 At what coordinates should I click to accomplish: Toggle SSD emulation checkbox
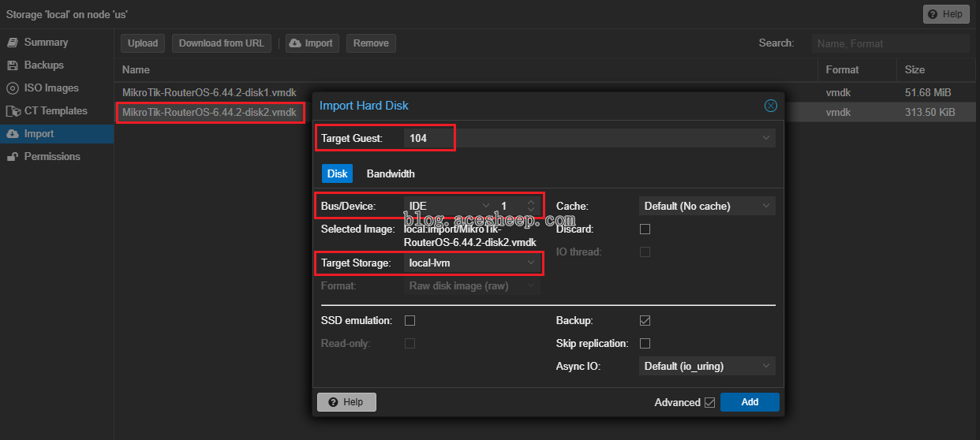tap(410, 320)
